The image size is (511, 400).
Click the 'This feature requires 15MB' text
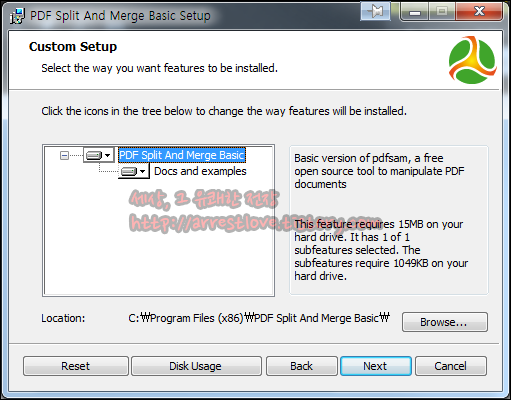point(381,250)
